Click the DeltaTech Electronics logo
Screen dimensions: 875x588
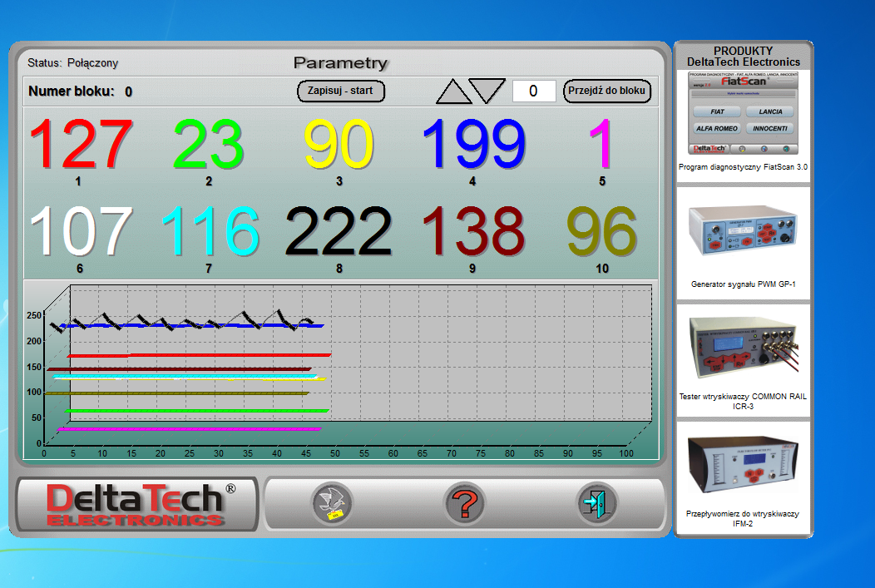click(137, 504)
